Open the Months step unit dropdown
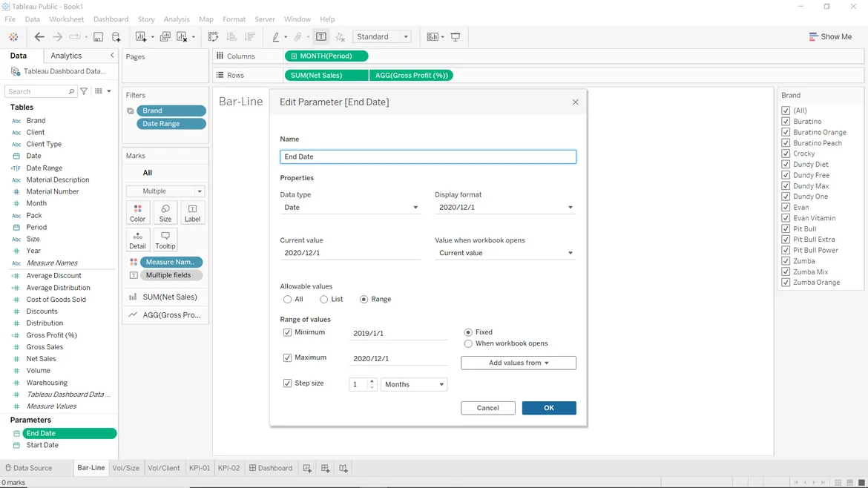The image size is (868, 488). pos(414,385)
